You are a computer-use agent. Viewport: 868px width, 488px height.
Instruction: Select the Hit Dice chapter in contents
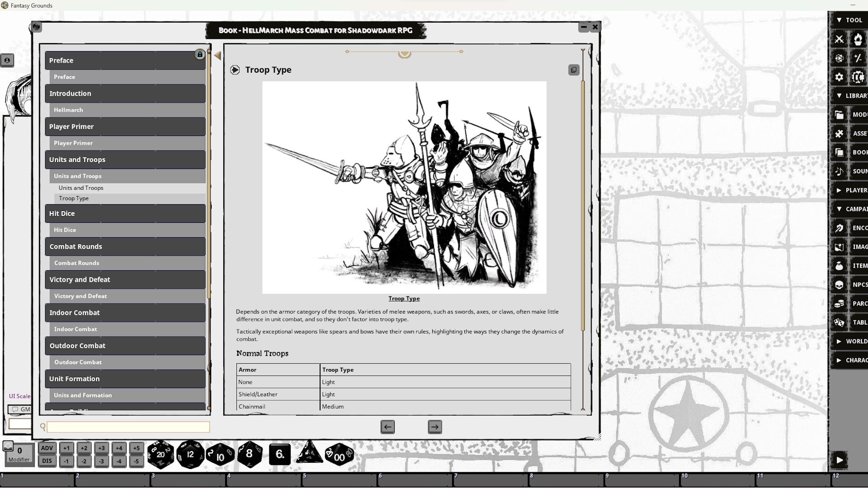[125, 213]
